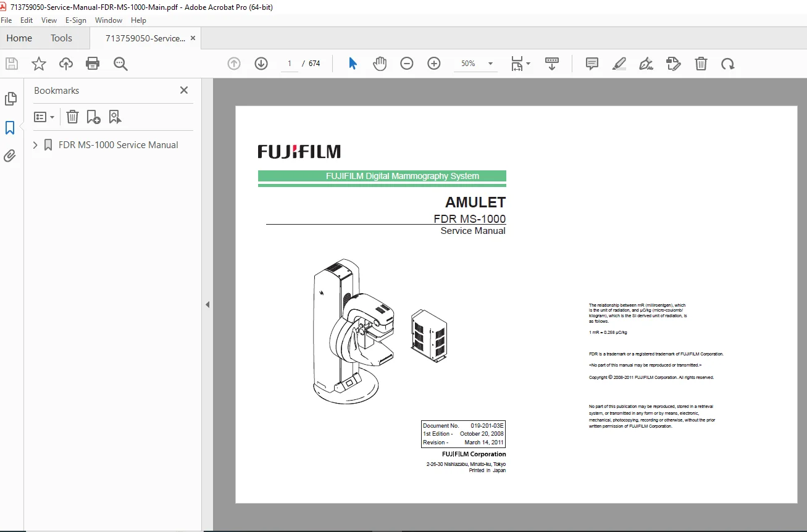Go to previous page arrow
Screen dimensions: 807x532
[234, 64]
